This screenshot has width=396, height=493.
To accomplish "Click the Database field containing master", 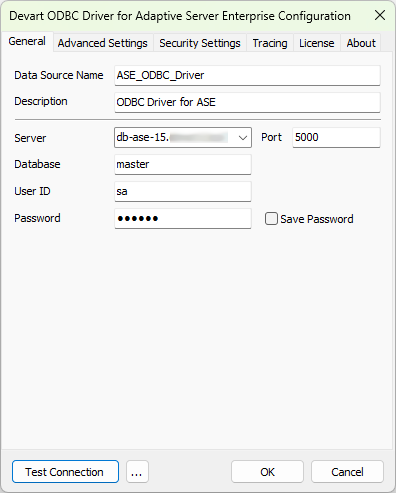I will [183, 164].
